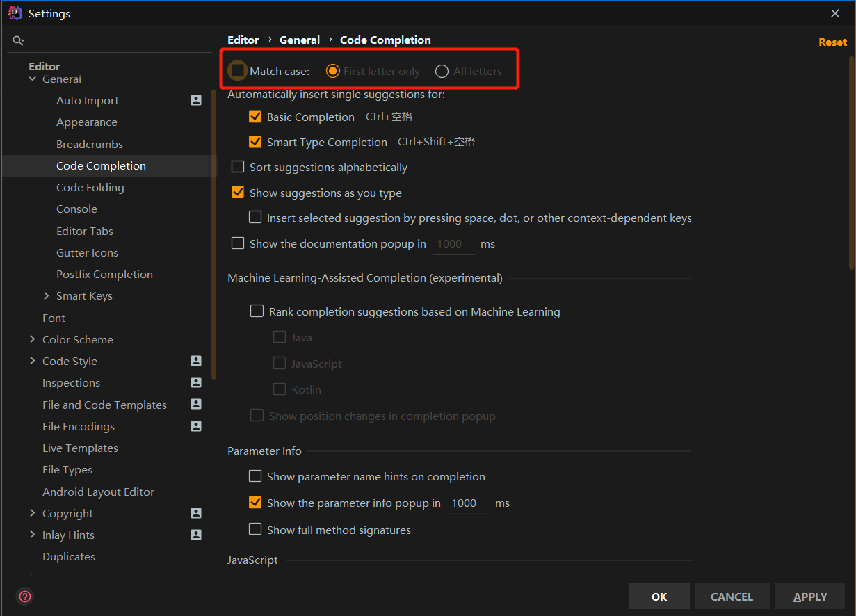This screenshot has width=856, height=616.
Task: Open the Font settings page
Action: (x=54, y=318)
